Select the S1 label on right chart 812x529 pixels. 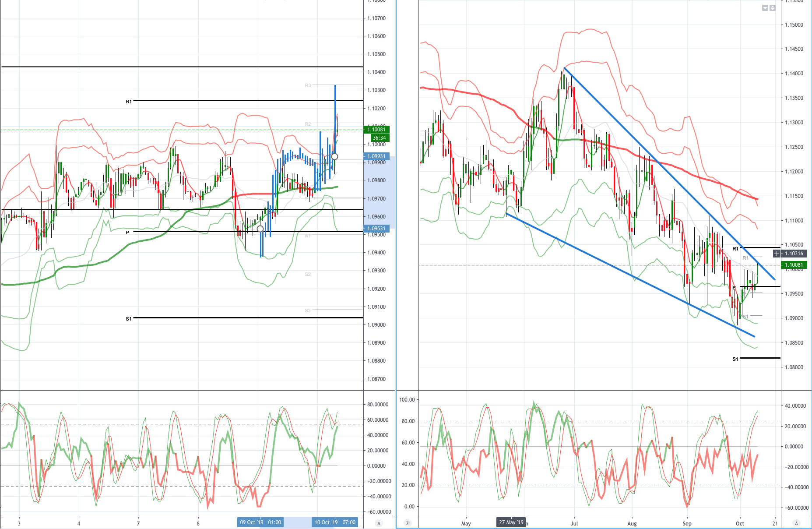[735, 359]
